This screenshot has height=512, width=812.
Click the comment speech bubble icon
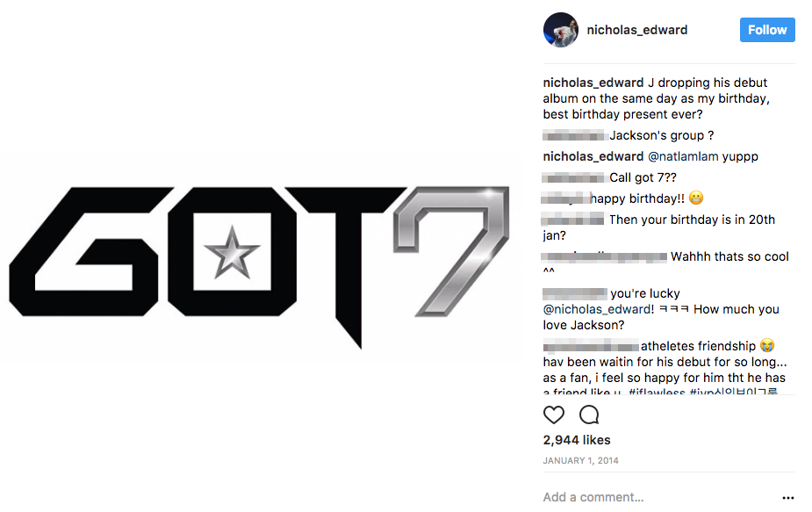(589, 415)
